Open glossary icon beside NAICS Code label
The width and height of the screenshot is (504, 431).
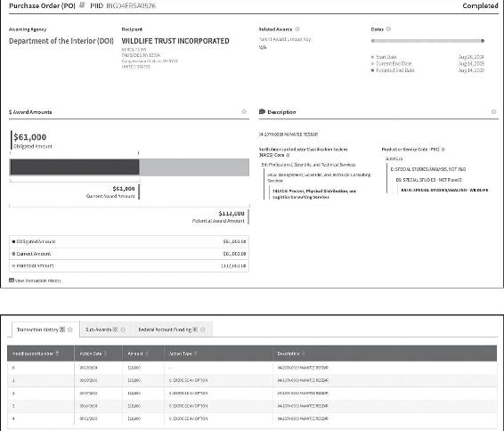point(288,155)
